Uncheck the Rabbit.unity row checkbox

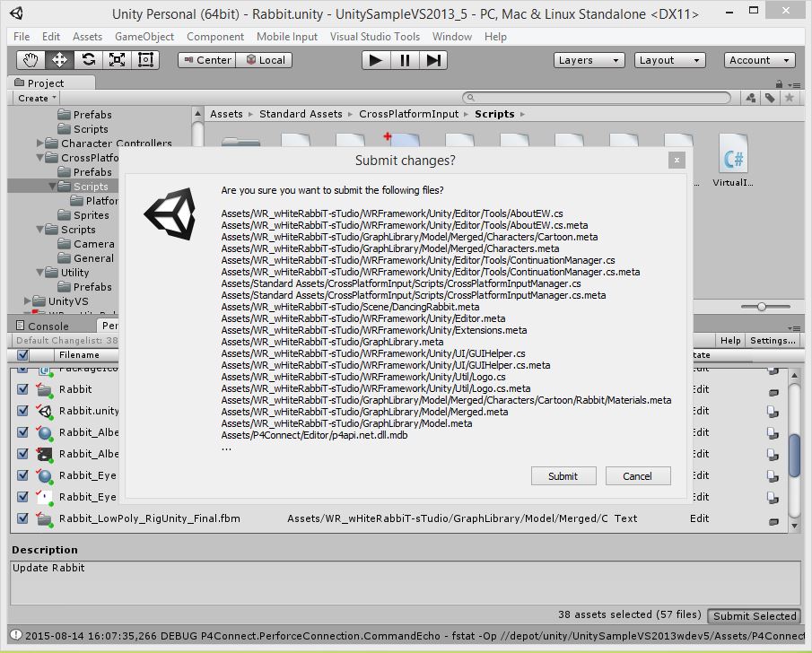(22, 411)
